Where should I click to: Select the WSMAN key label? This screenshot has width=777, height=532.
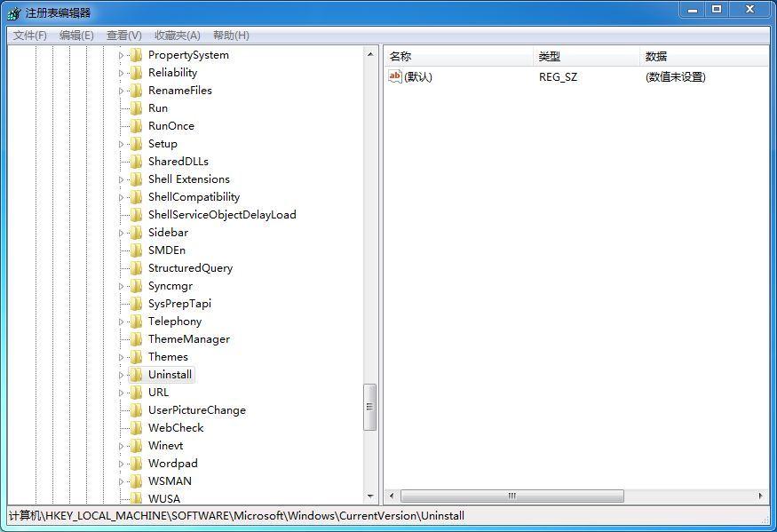pos(170,481)
